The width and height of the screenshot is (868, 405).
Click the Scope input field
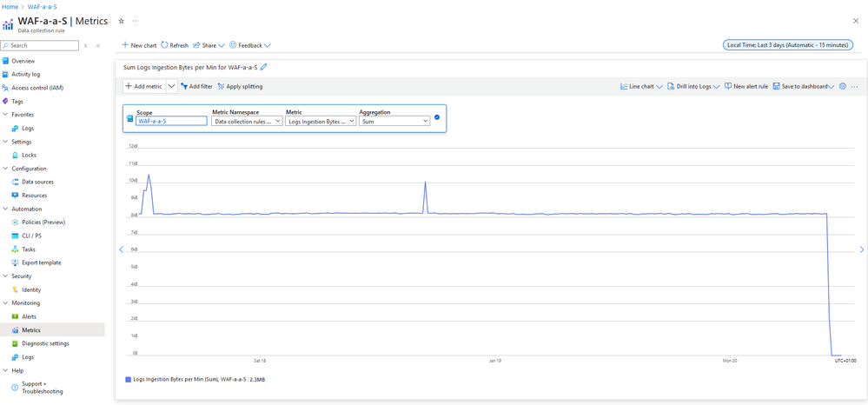pos(171,122)
